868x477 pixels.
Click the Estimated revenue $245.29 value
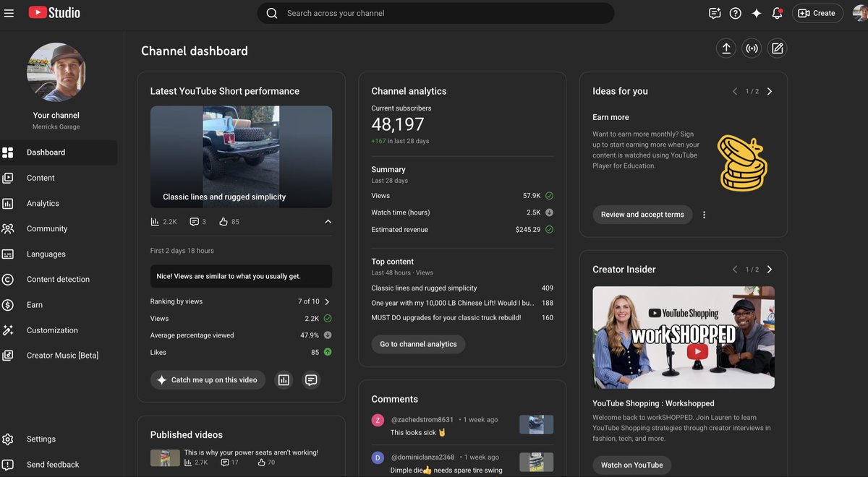pos(527,230)
